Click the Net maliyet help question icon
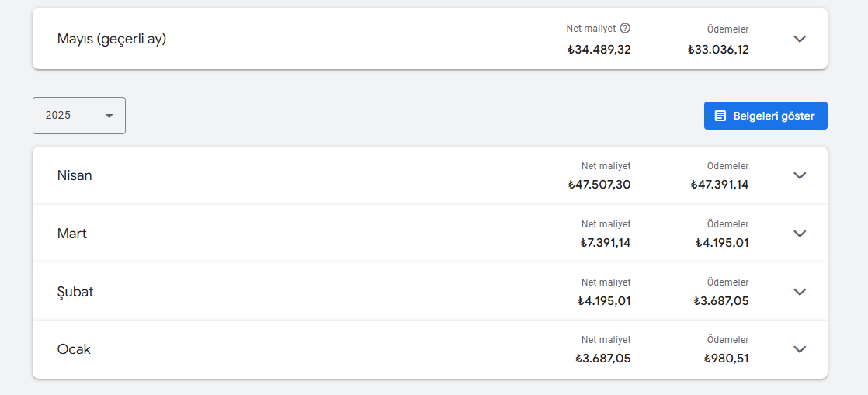The height and width of the screenshot is (395, 868). pyautogui.click(x=625, y=28)
